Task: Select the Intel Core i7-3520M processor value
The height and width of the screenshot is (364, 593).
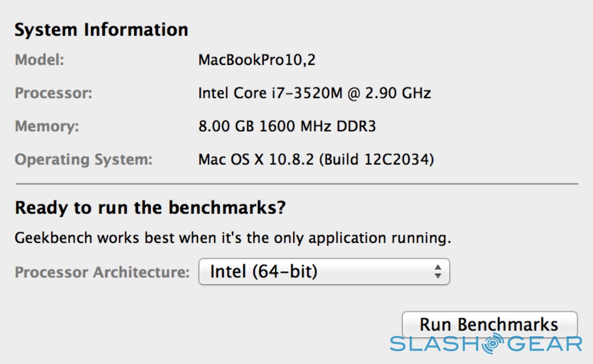Action: 315,93
